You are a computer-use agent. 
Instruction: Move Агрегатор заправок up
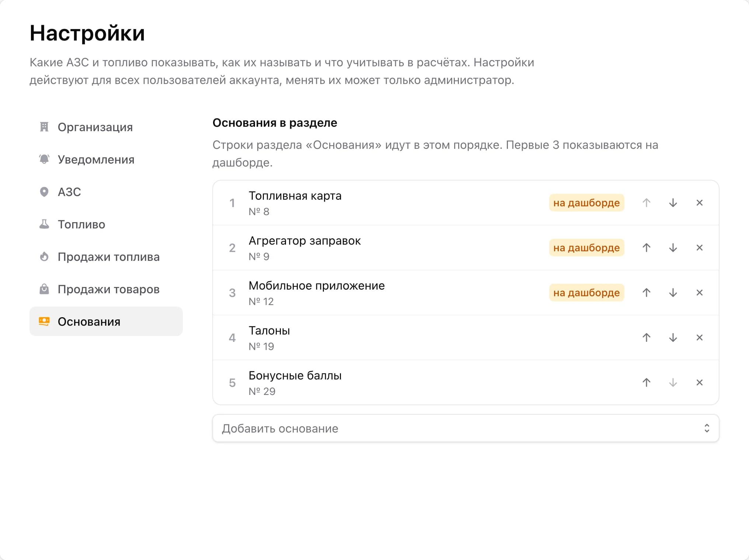click(647, 248)
